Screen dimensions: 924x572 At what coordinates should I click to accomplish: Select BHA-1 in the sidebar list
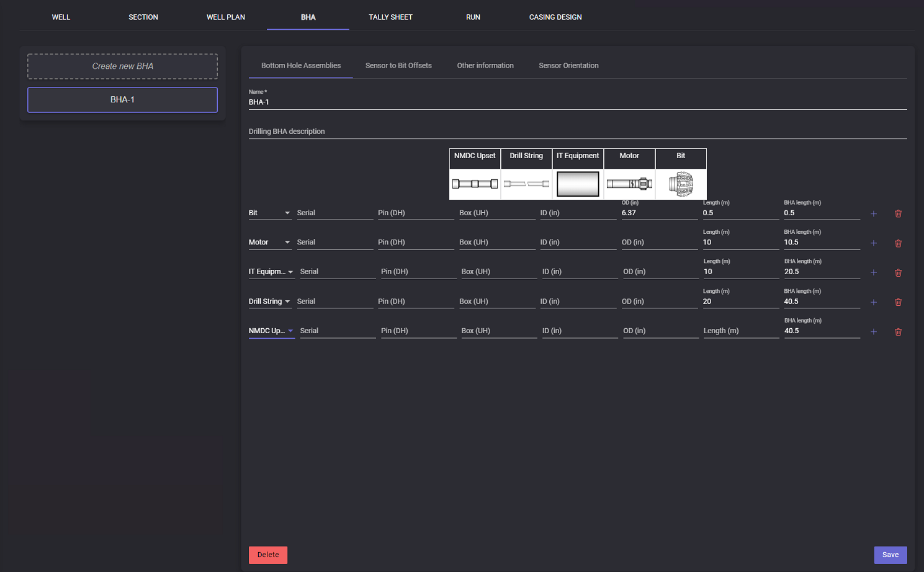pyautogui.click(x=122, y=100)
